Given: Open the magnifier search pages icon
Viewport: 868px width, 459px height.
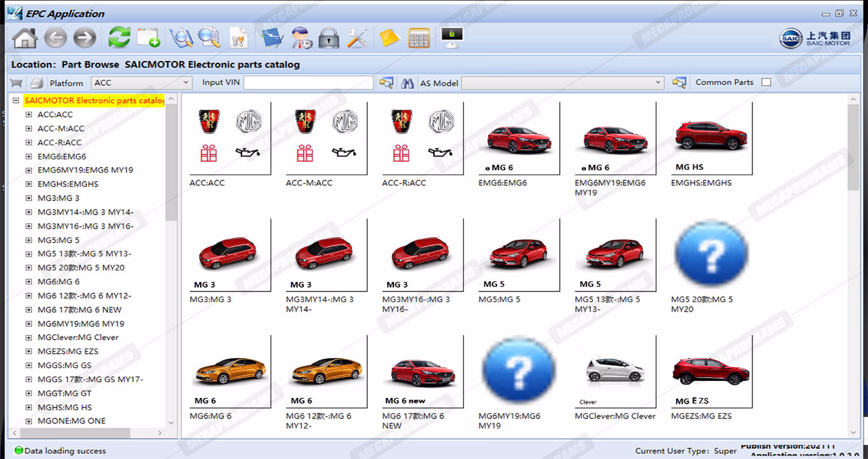Looking at the screenshot, I should [x=208, y=37].
